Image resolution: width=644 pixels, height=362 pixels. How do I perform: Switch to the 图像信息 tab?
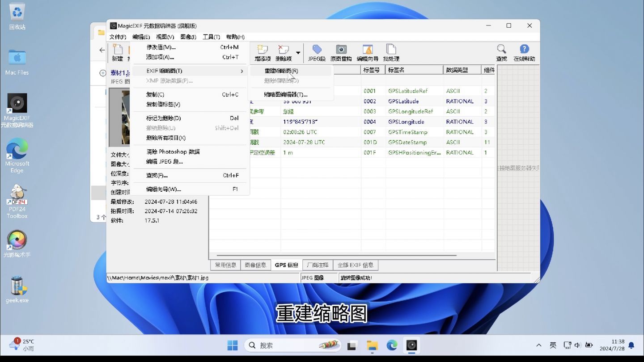tap(255, 265)
